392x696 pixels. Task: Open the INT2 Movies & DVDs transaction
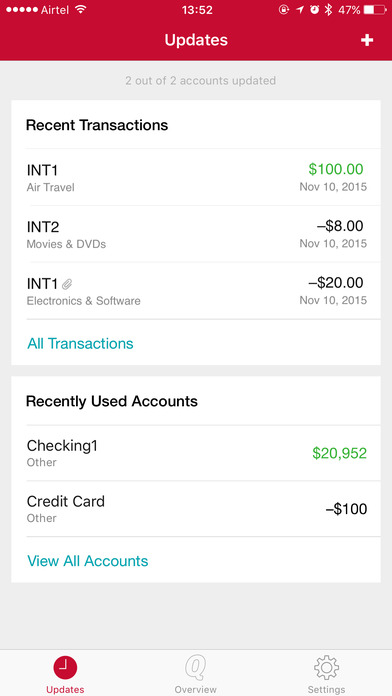(196, 234)
